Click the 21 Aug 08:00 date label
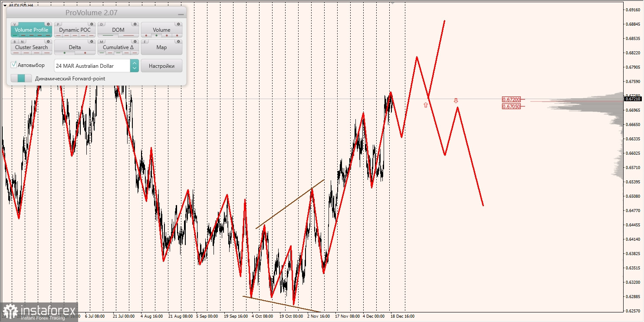 tap(181, 316)
